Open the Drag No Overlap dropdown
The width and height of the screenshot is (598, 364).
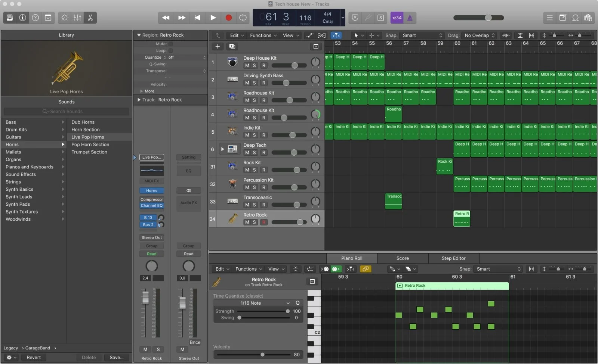(480, 35)
